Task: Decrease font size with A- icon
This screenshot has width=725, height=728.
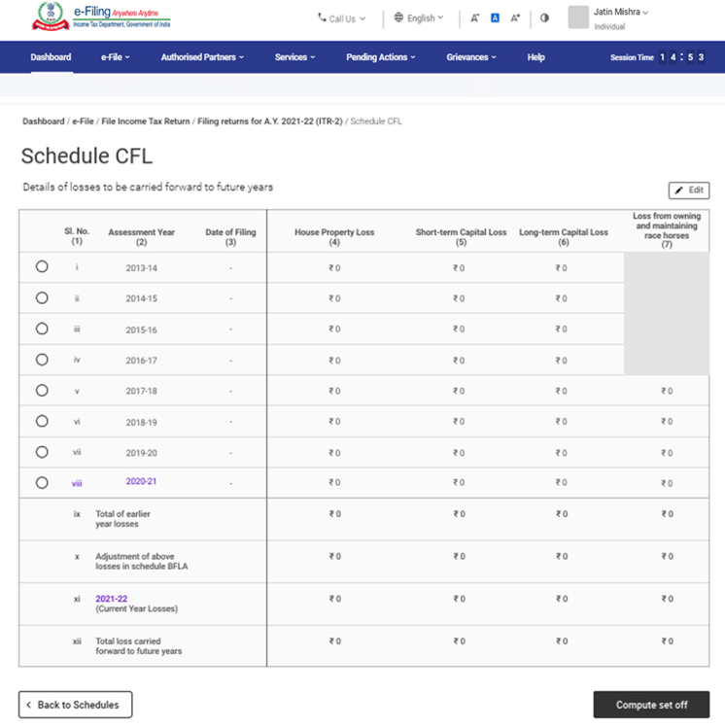Action: coord(474,17)
